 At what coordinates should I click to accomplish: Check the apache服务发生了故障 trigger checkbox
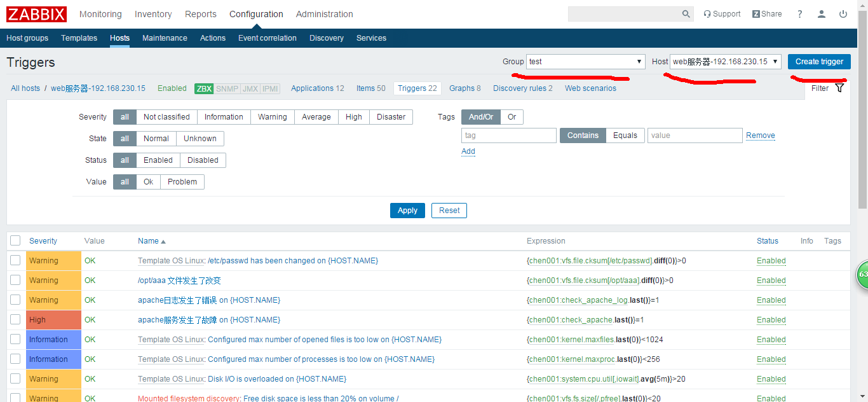[x=15, y=319]
